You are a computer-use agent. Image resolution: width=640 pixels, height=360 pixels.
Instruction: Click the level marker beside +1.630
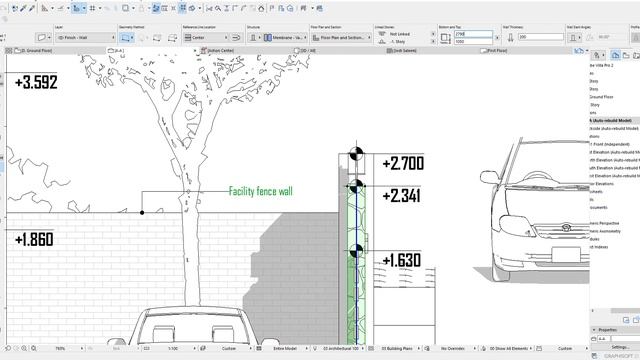356,251
